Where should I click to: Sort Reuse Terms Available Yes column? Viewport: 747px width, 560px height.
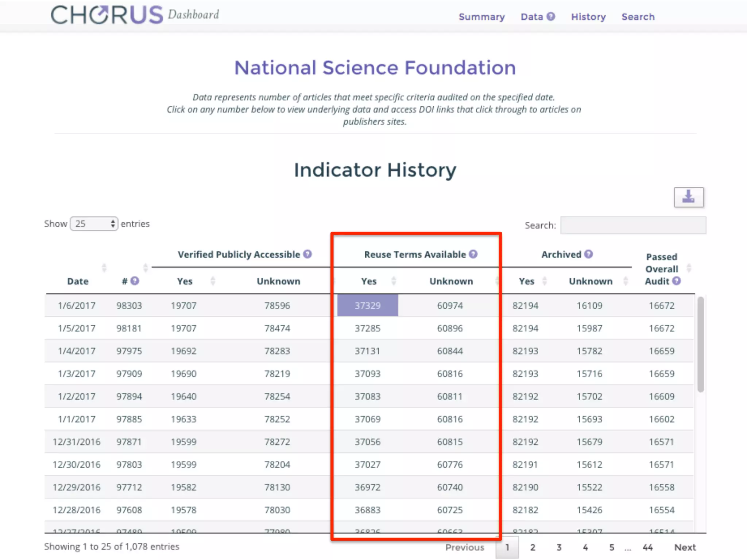[x=394, y=281]
